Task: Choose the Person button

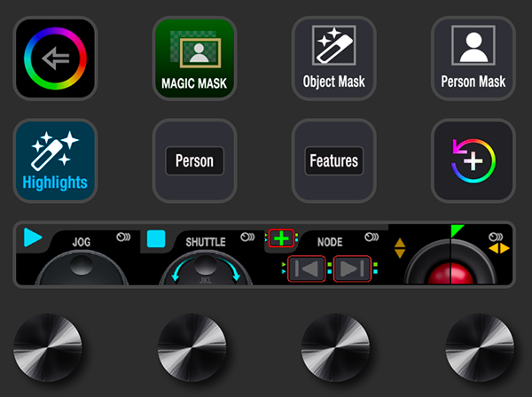Action: (x=194, y=160)
